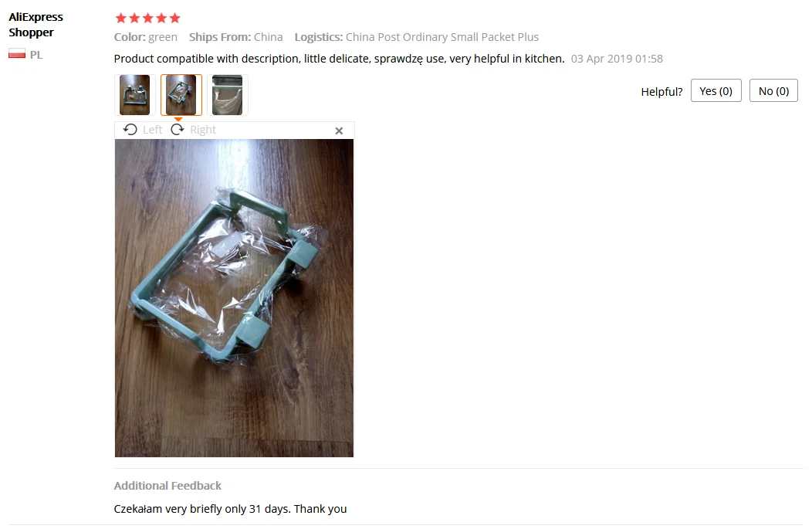This screenshot has height=529, width=812.
Task: Open the first review photo thumbnail
Action: click(134, 95)
